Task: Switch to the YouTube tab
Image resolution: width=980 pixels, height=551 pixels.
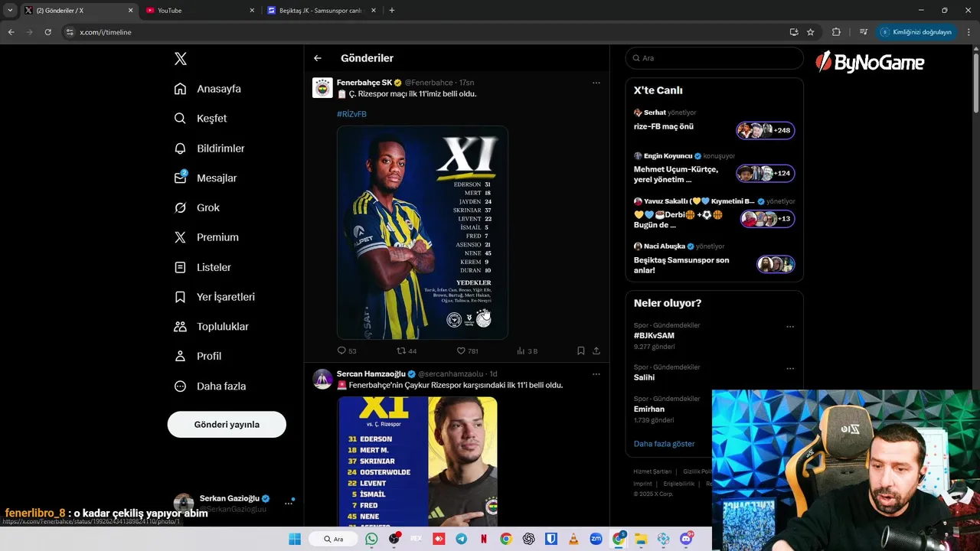Action: [x=201, y=11]
